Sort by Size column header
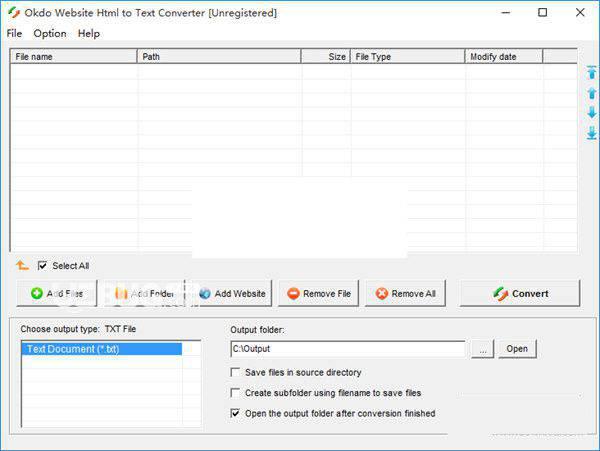600x451 pixels. [326, 57]
